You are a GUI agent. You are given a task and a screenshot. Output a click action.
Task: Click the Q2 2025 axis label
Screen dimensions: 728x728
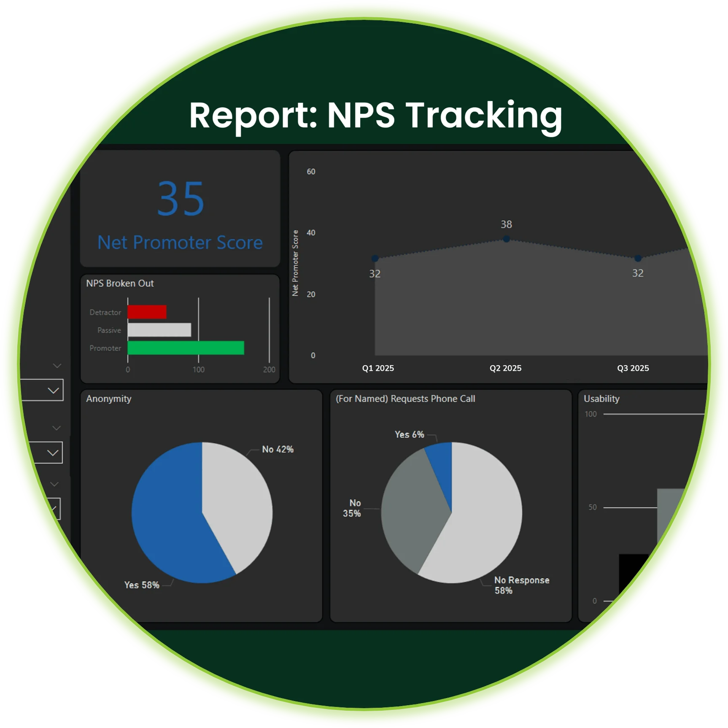coord(505,368)
